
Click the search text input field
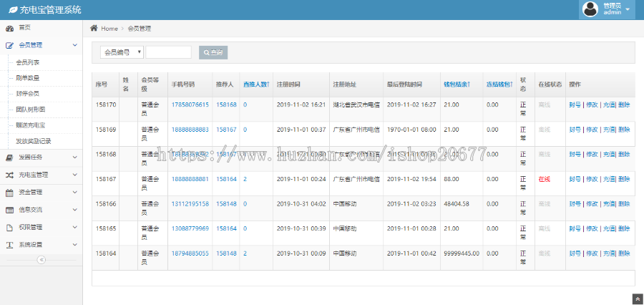[168, 52]
